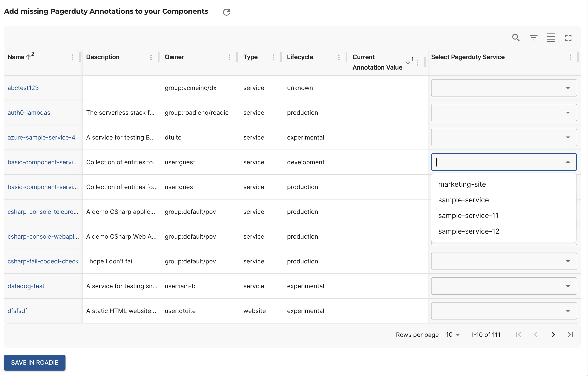Change rows per page dropdown value
Viewport: 588px width, 376px height.
pyautogui.click(x=454, y=334)
